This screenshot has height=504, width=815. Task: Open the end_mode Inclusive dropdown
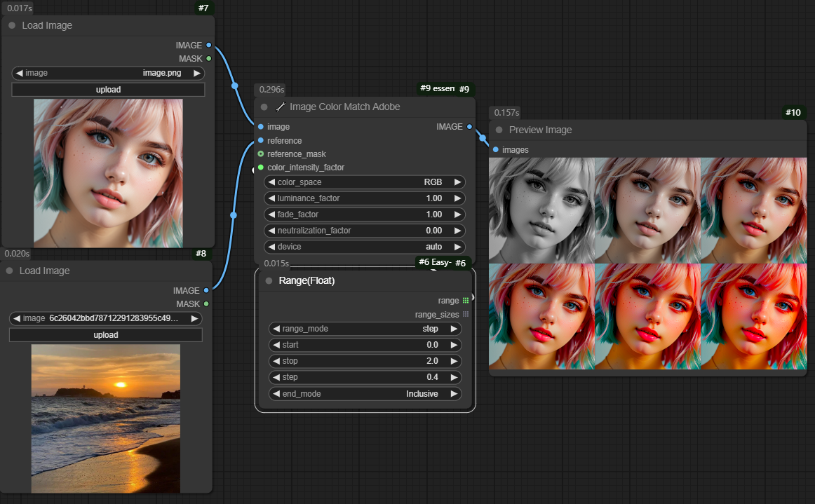(365, 394)
